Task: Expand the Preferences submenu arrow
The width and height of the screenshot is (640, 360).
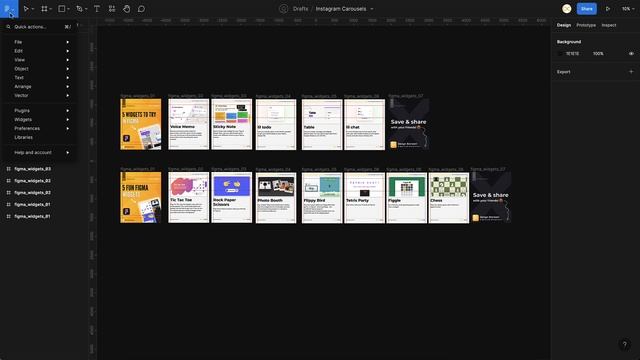Action: [68, 129]
